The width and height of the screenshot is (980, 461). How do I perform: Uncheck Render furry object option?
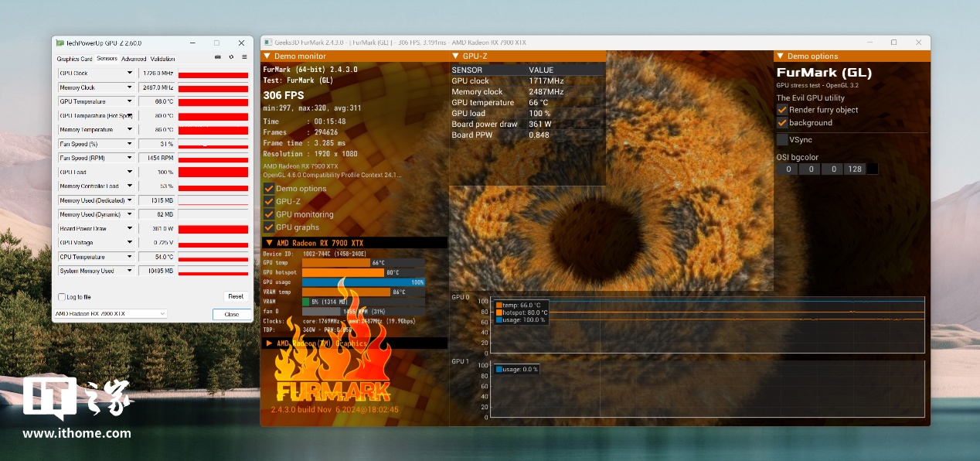782,110
